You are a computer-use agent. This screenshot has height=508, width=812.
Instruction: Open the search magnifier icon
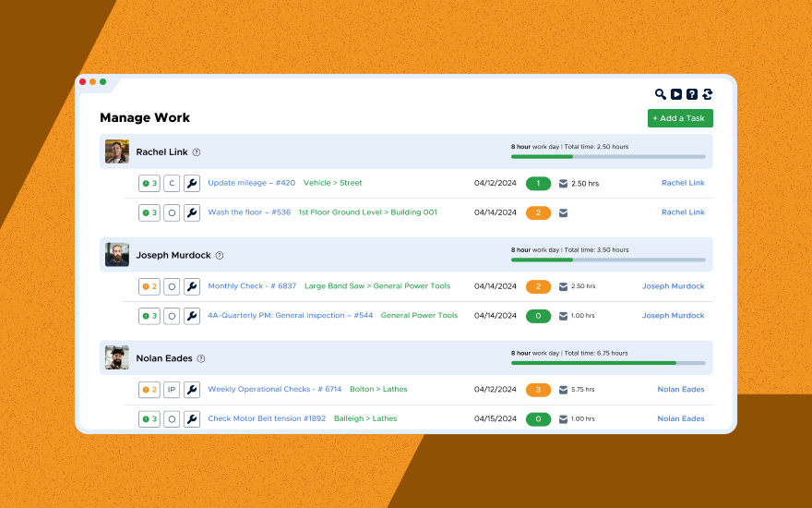tap(661, 94)
